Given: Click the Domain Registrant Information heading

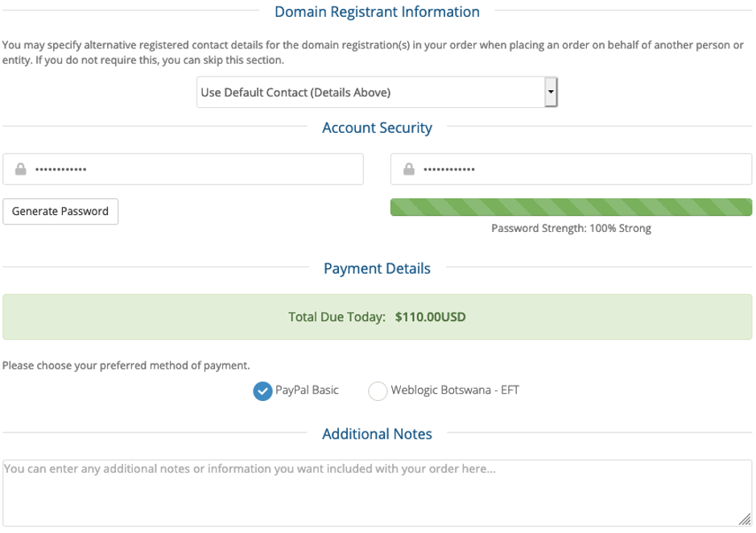Looking at the screenshot, I should pyautogui.click(x=377, y=11).
